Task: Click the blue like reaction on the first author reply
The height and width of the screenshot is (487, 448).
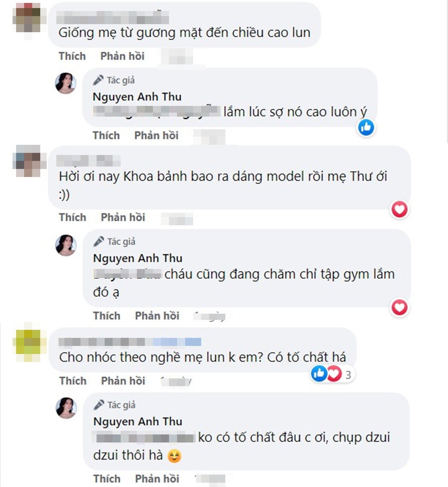Action: click(x=366, y=128)
